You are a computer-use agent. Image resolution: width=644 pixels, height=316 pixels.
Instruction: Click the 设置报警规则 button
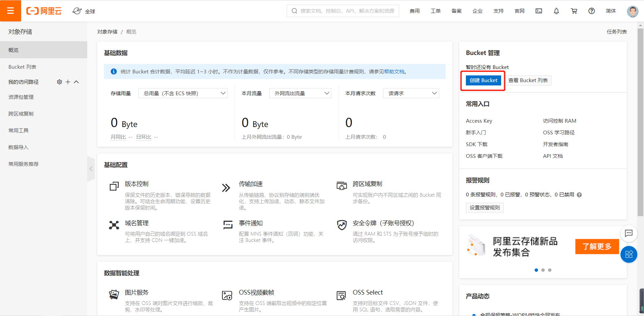485,208
